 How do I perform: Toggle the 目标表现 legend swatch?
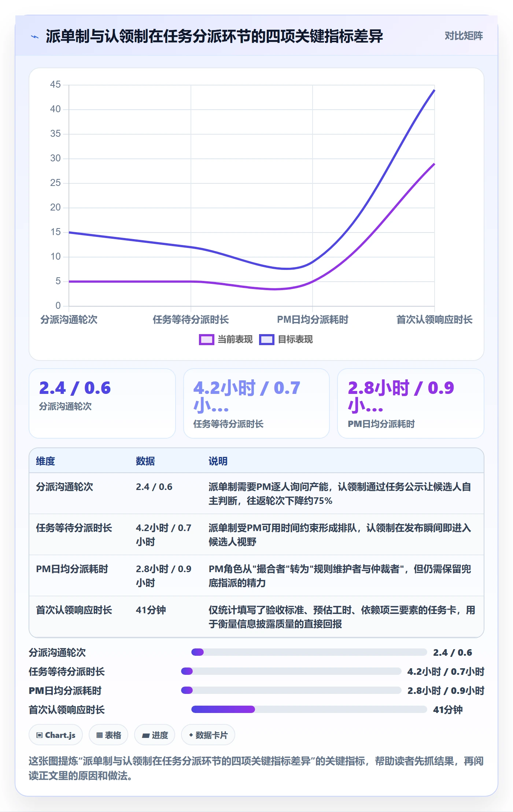click(266, 340)
